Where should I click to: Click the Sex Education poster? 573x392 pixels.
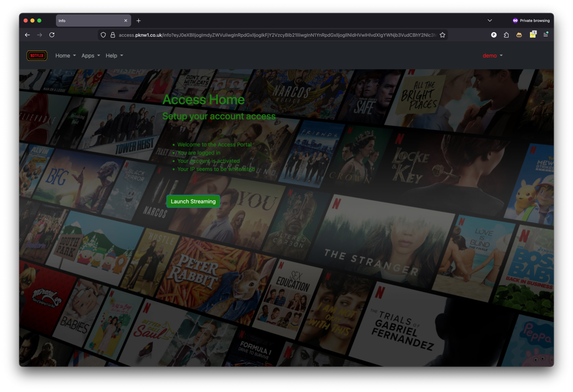point(288,299)
